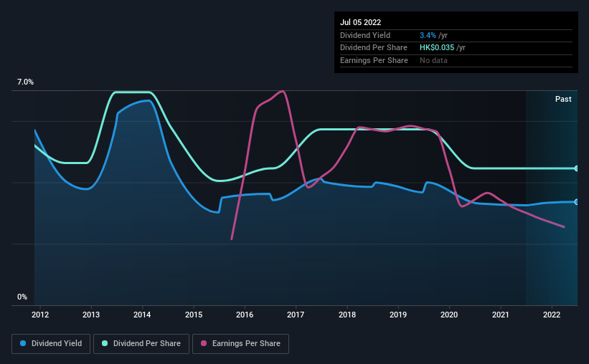Click the Dividend Per Share tooltip row label
Viewport: 589px width, 364px height.
[373, 48]
